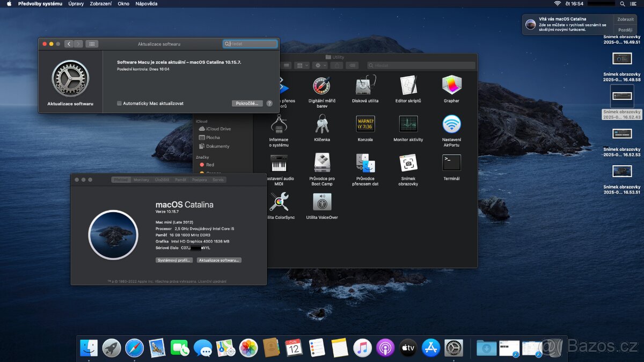644x362 pixels.
Task: Switch to Servis tab in About This Mac
Action: [218, 180]
